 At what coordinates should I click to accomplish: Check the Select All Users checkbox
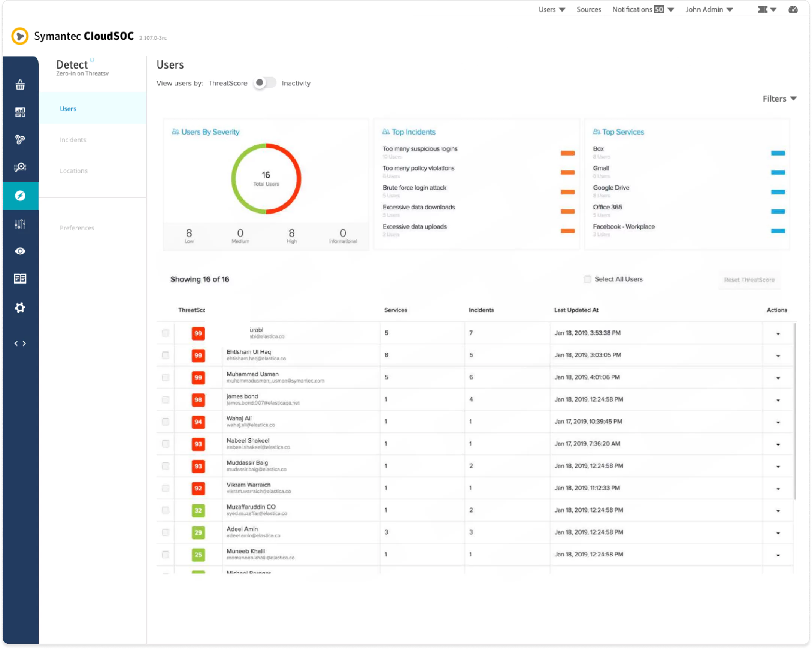click(588, 279)
